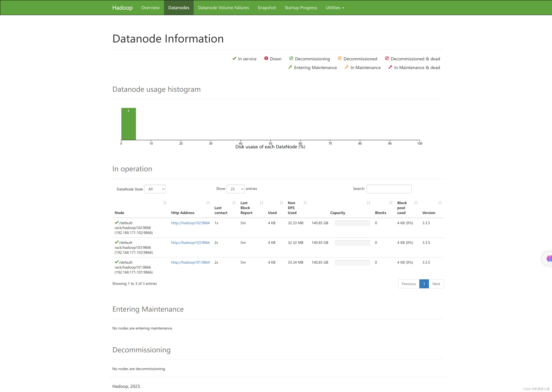Click the orange In Maintenance wrench icon
Viewport: 552px width, 392px height.
point(347,67)
